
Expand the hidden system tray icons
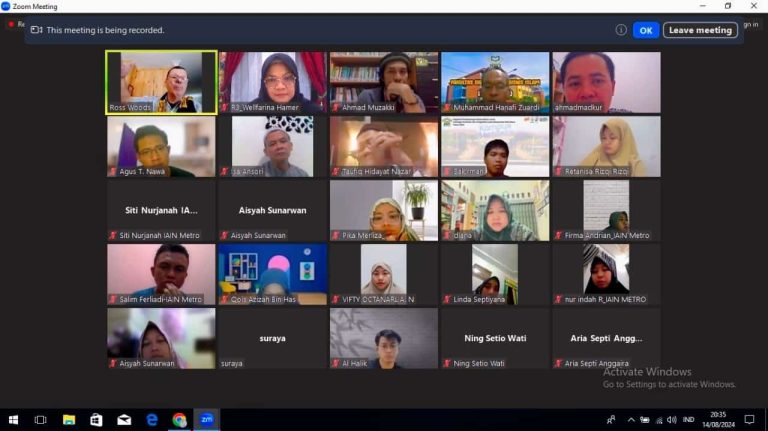point(631,420)
